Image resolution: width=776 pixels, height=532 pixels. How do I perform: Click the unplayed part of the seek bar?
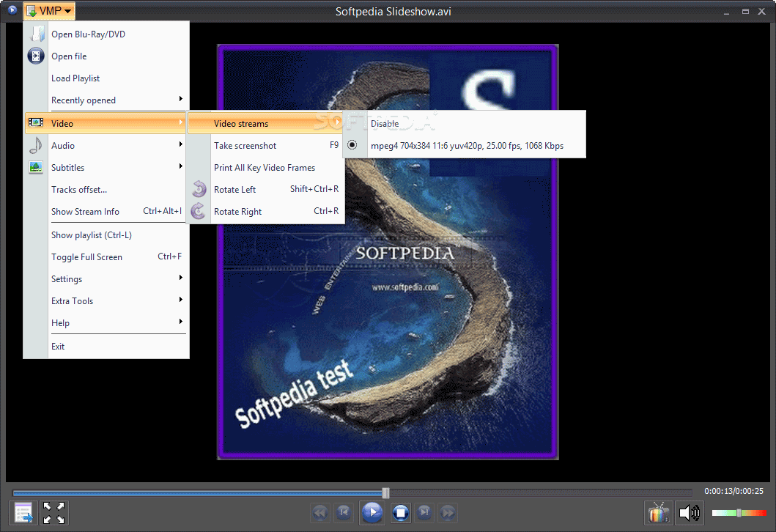(x=541, y=492)
